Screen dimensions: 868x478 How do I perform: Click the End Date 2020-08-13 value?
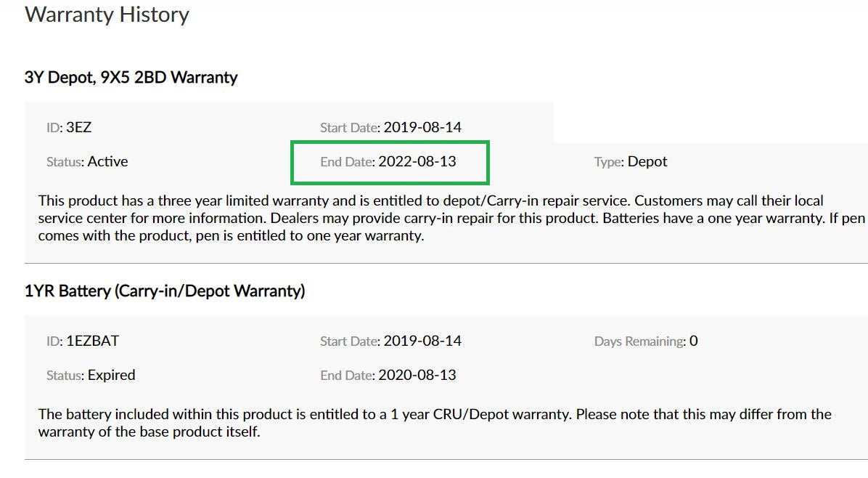click(x=417, y=376)
